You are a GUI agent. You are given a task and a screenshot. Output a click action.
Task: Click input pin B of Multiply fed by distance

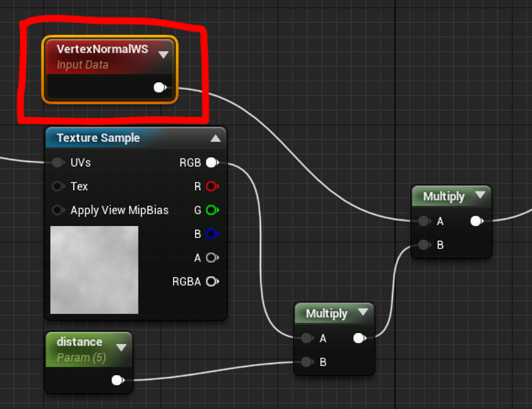point(307,362)
